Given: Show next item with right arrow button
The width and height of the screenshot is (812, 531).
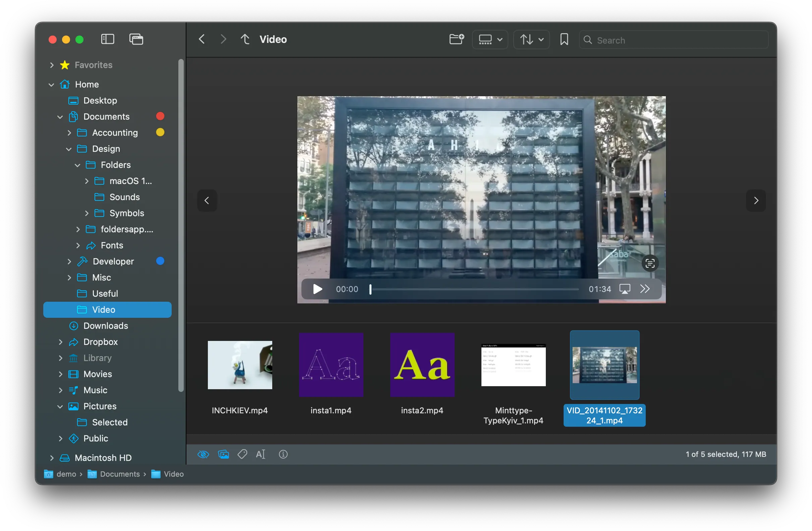Looking at the screenshot, I should tap(756, 200).
